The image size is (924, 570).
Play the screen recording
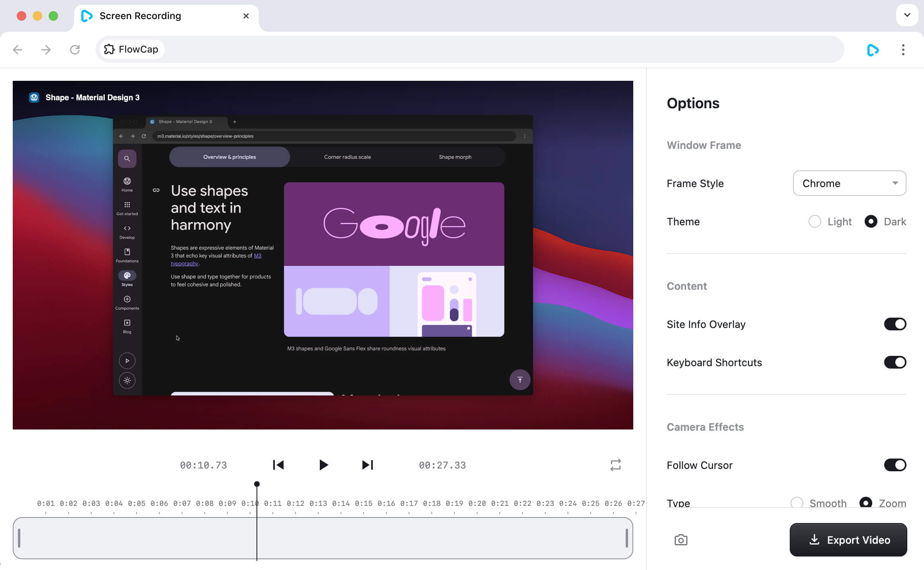[x=323, y=465]
